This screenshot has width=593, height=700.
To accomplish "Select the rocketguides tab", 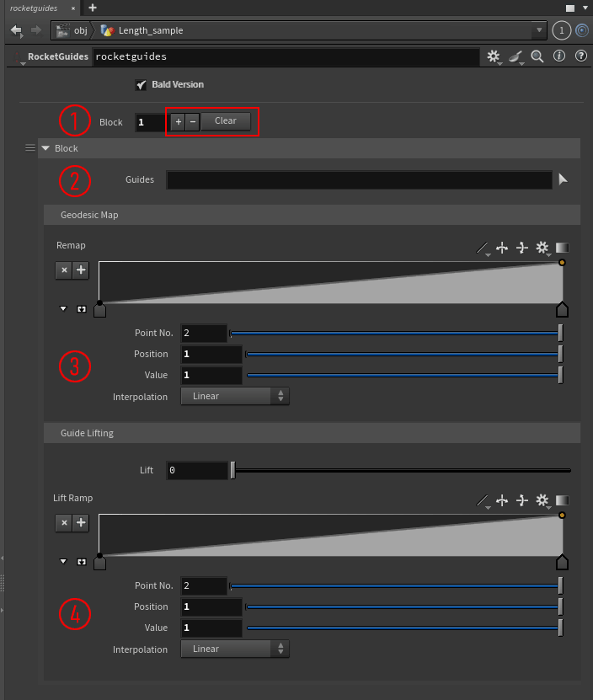I will click(34, 8).
